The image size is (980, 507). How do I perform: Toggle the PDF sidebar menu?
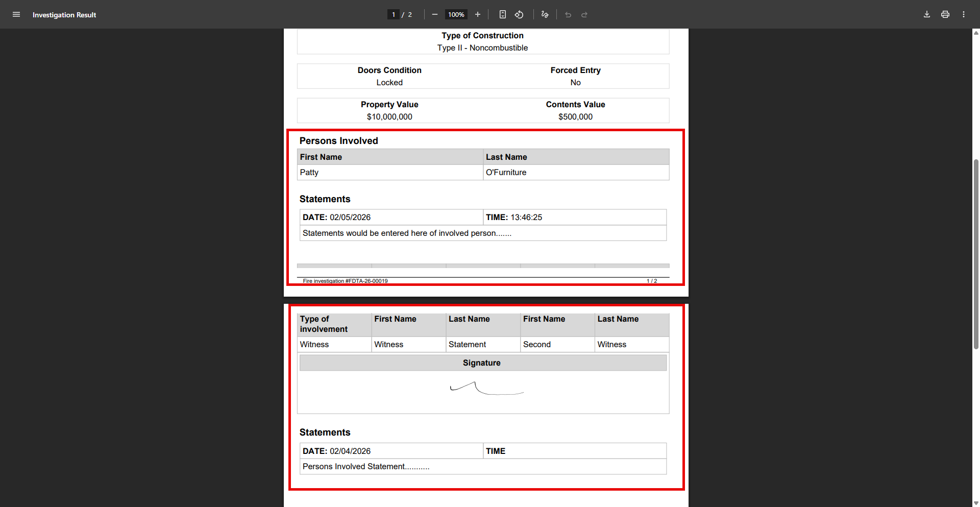16,14
